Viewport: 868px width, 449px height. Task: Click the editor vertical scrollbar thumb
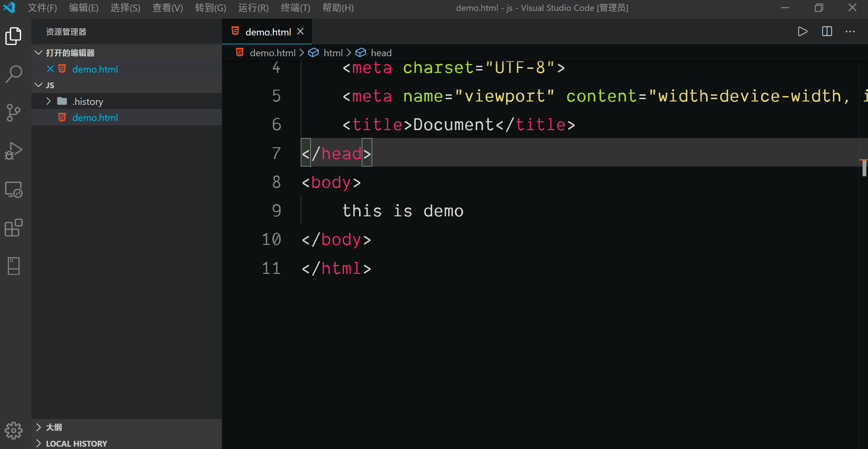pos(864,168)
